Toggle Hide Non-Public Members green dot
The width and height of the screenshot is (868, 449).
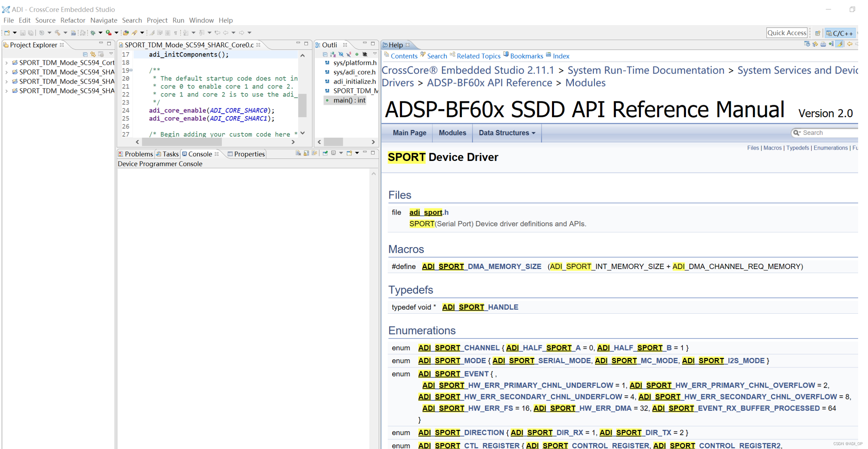pos(357,54)
